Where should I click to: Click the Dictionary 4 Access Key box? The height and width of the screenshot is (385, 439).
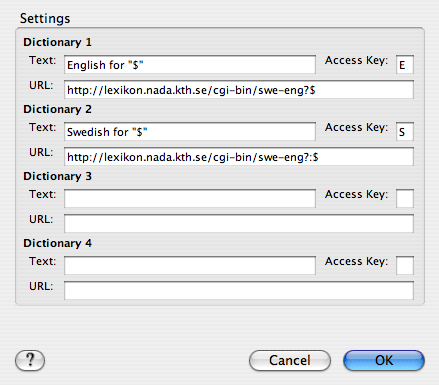[405, 266]
